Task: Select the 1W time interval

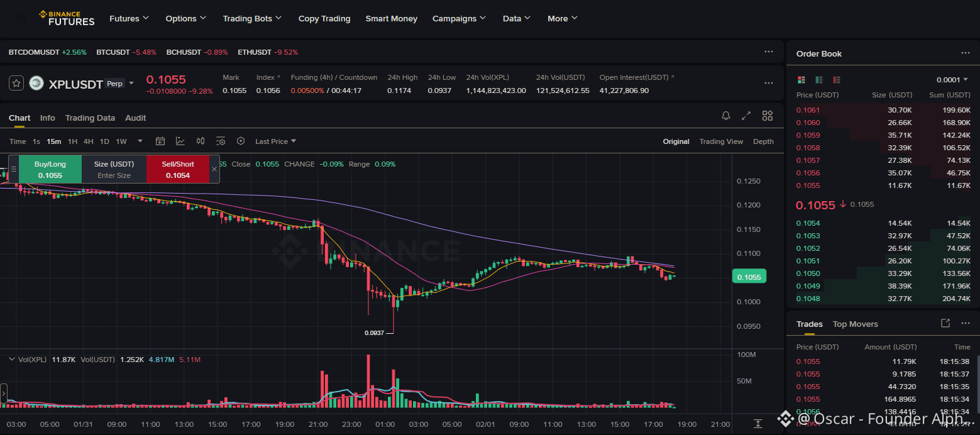Action: 121,141
